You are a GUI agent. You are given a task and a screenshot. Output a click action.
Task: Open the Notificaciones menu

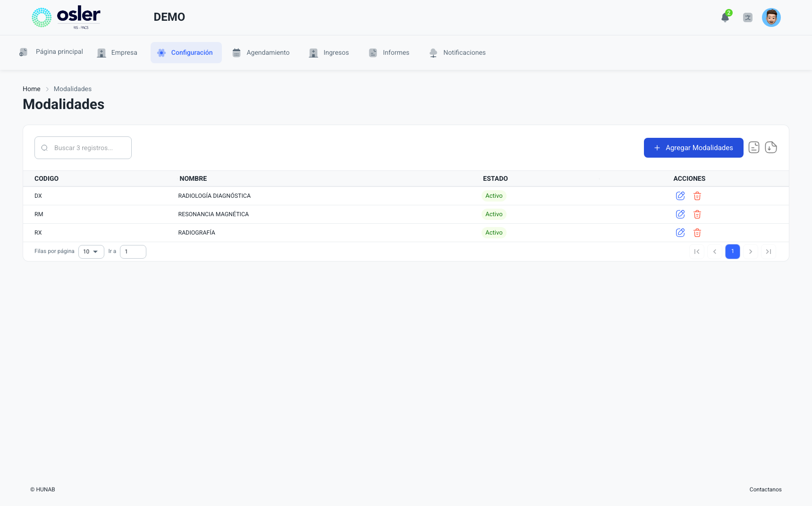(457, 52)
